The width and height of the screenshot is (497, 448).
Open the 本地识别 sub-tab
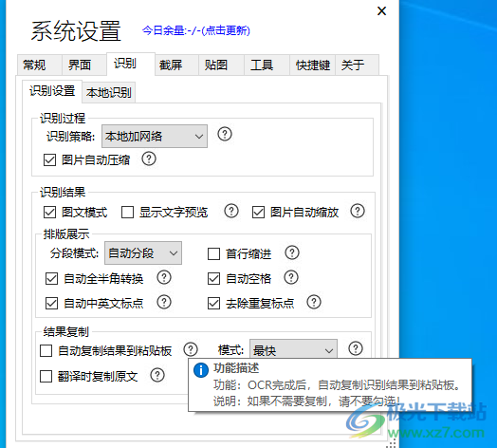pos(109,92)
